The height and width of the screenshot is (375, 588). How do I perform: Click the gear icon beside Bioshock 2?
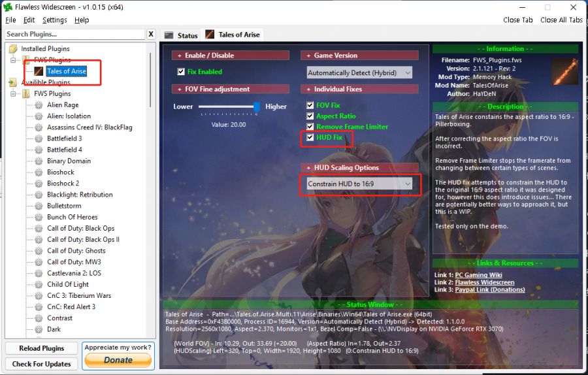39,184
